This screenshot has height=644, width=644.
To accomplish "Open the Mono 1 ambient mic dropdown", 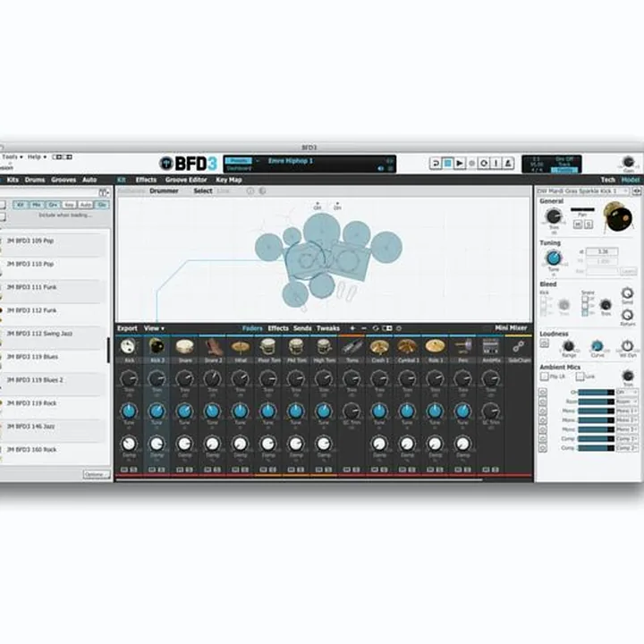I will tap(627, 411).
